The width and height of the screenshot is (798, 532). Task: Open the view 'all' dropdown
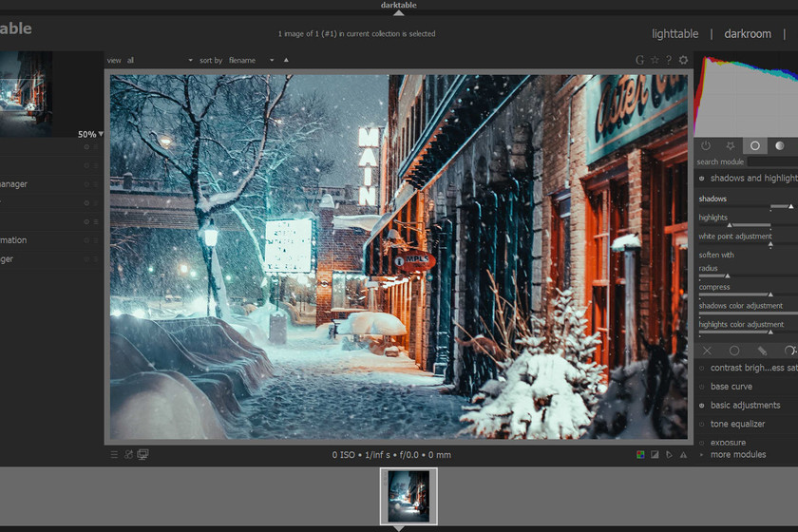157,60
